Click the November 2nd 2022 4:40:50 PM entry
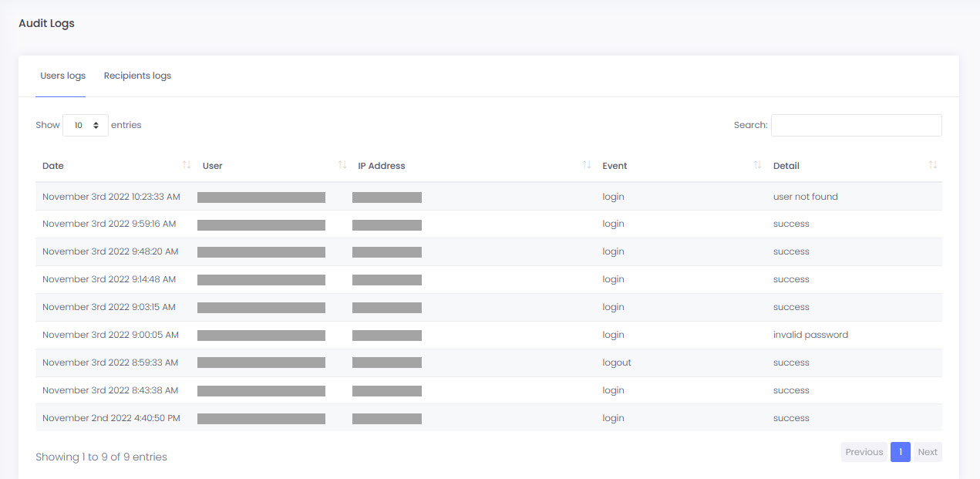Viewport: 980px width, 479px height. (111, 418)
